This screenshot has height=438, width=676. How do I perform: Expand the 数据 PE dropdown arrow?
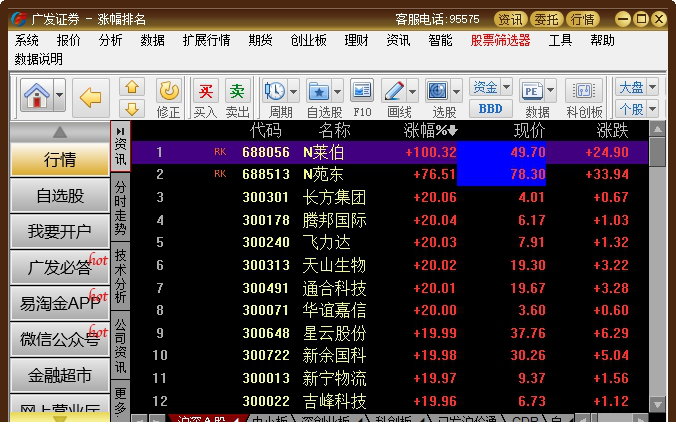coord(550,91)
